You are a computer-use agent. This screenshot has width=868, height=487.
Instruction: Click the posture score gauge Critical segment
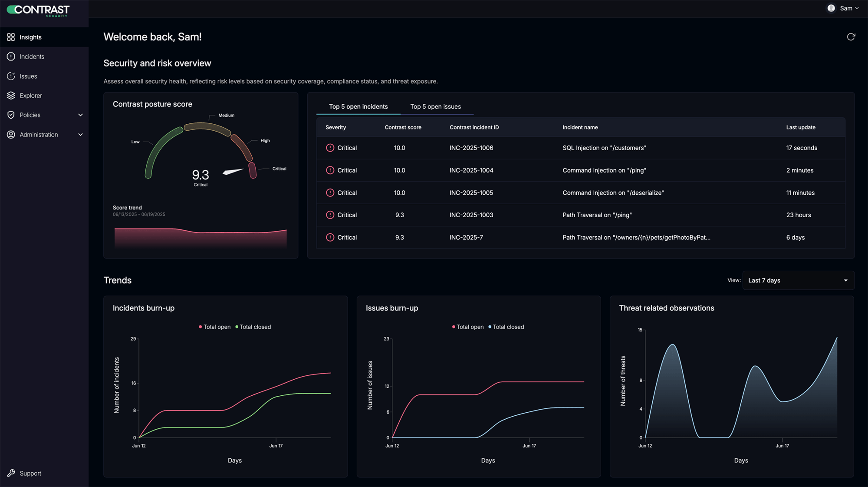point(252,170)
